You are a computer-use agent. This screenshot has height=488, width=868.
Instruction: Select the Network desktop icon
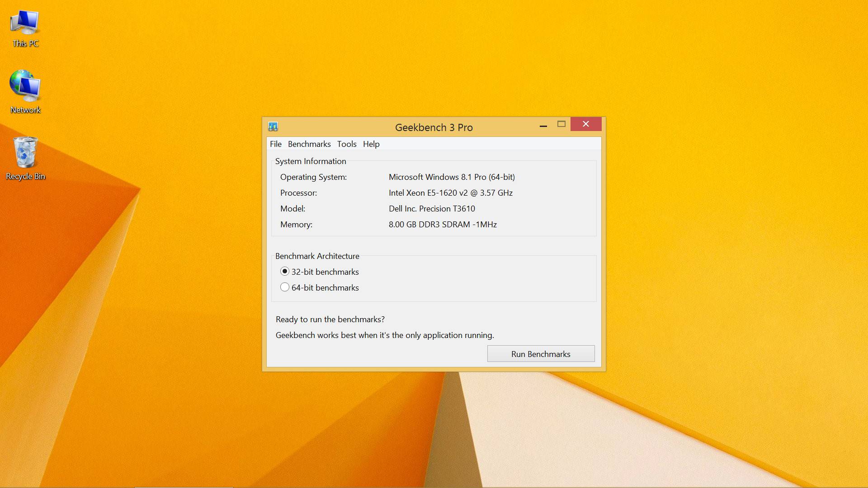[26, 92]
